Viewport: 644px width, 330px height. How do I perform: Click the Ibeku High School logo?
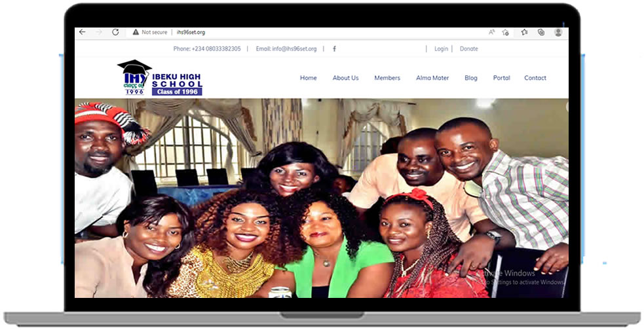click(x=161, y=78)
